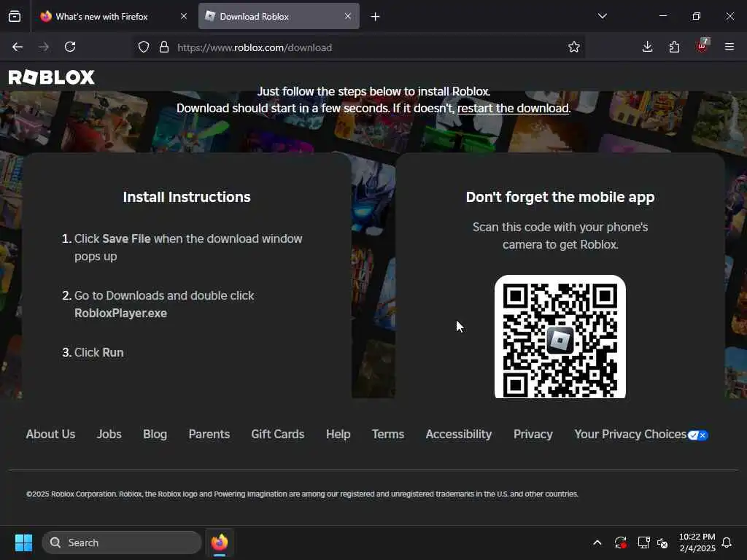Click the privacy choices toggle icon

point(698,435)
